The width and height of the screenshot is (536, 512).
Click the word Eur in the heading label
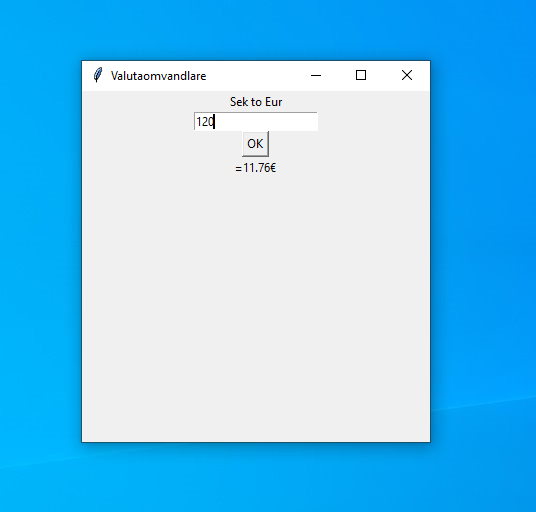coord(274,102)
